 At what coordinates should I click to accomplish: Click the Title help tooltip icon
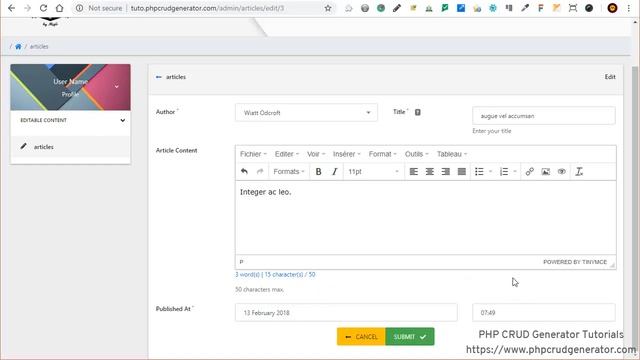click(418, 112)
